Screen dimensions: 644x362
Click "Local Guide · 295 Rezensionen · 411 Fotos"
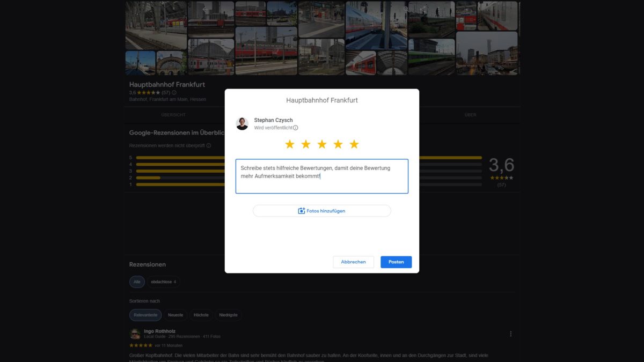tap(182, 337)
